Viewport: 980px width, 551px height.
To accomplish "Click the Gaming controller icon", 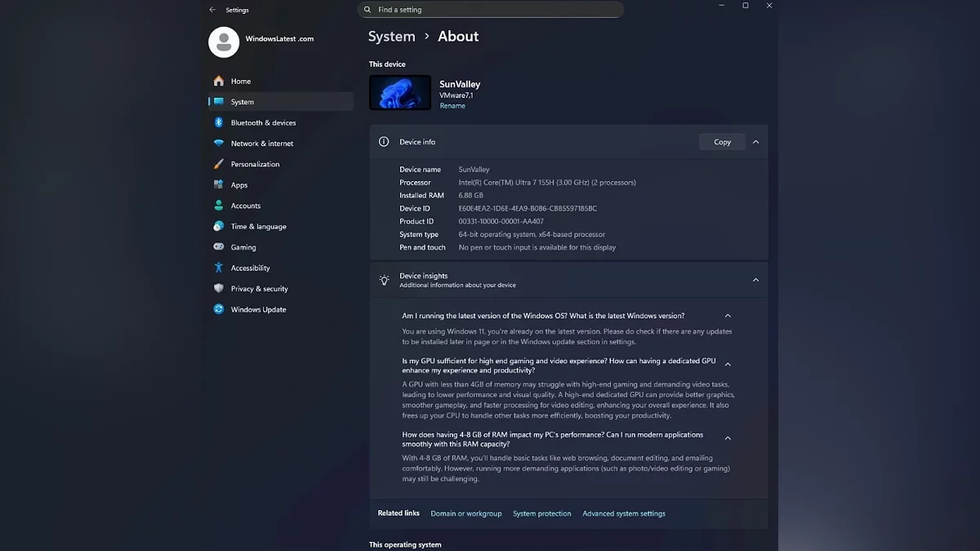I will (218, 247).
